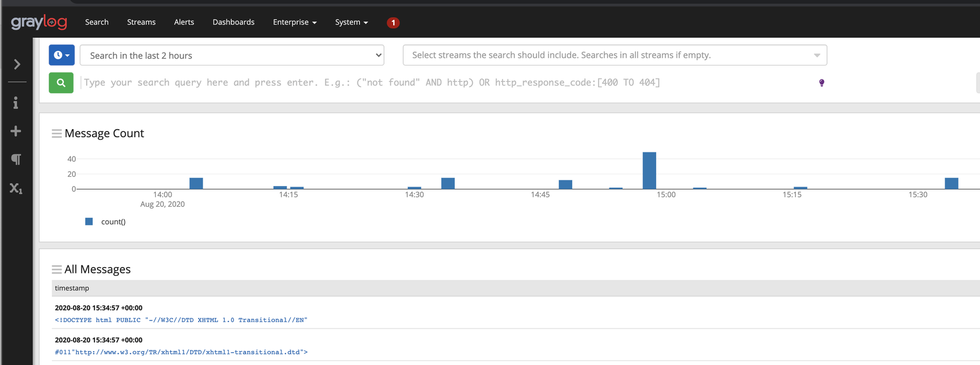Open 'Search in the last 2 hours' dropdown
Screen dimensions: 980x365
pos(232,55)
